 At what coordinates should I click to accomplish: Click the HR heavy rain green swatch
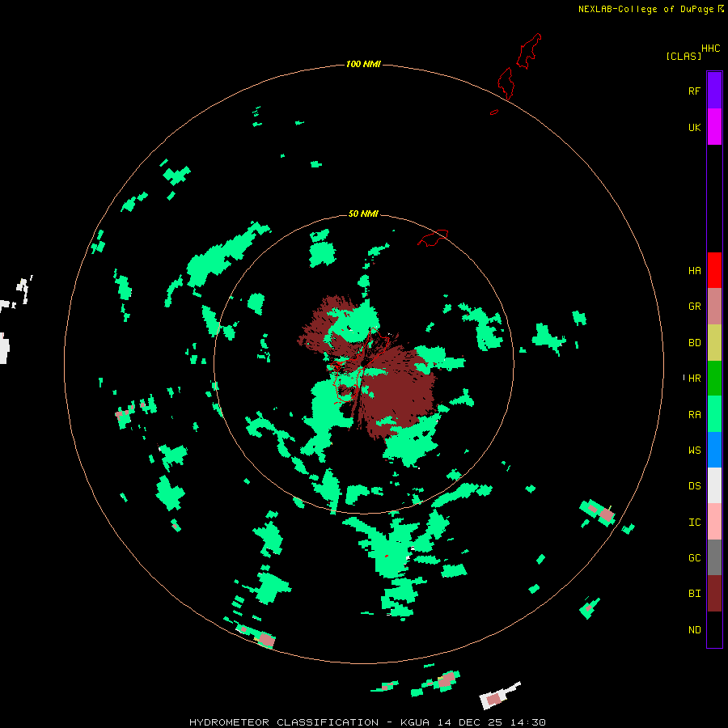[714, 379]
